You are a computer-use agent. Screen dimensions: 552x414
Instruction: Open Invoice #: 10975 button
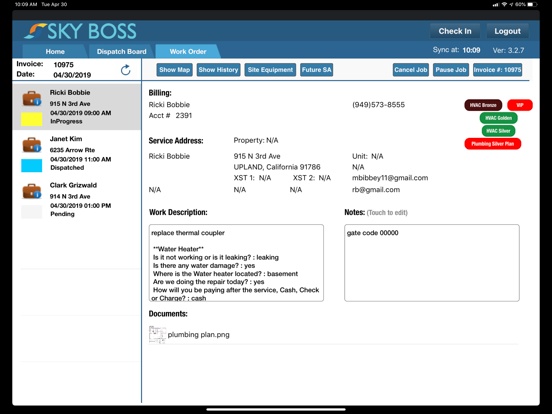497,70
